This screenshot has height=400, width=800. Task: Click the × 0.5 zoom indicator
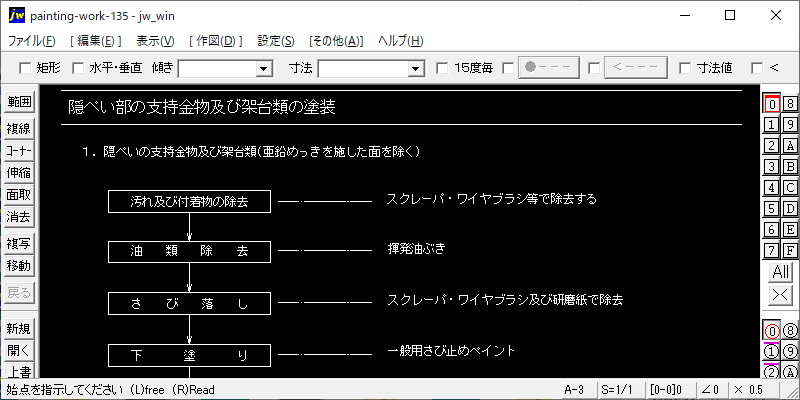pyautogui.click(x=754, y=390)
